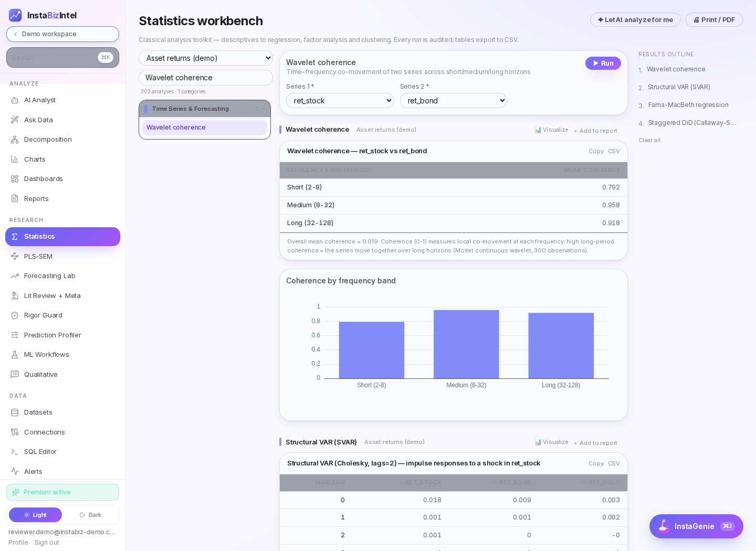Open the Alerts pulse icon
Screen dimensions: 756x551
15,471
